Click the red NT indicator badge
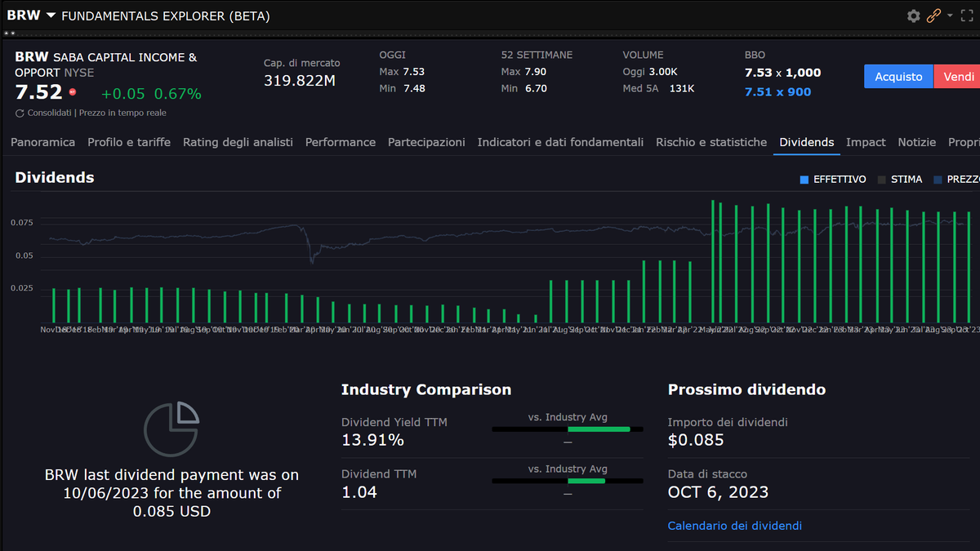Viewport: 980px width, 551px height. (x=72, y=91)
